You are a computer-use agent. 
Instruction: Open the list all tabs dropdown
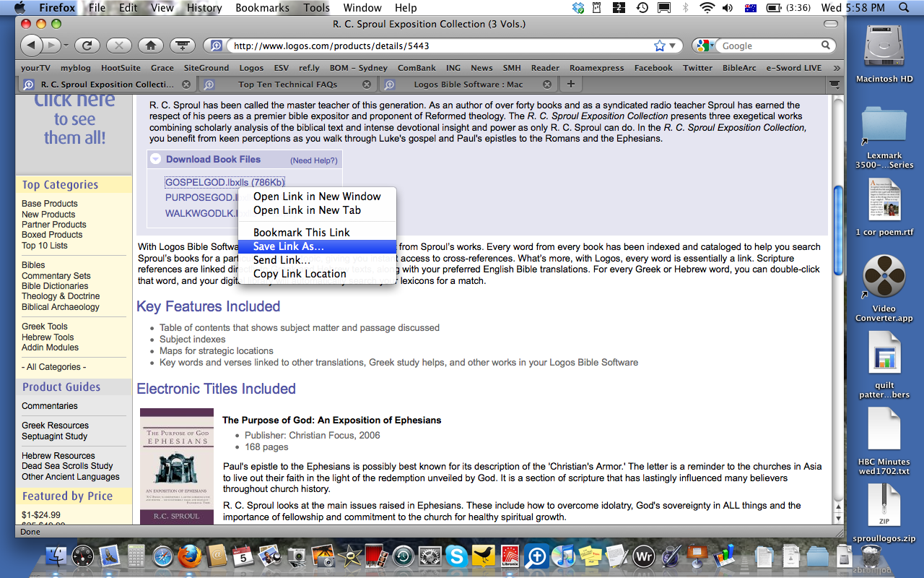[836, 84]
